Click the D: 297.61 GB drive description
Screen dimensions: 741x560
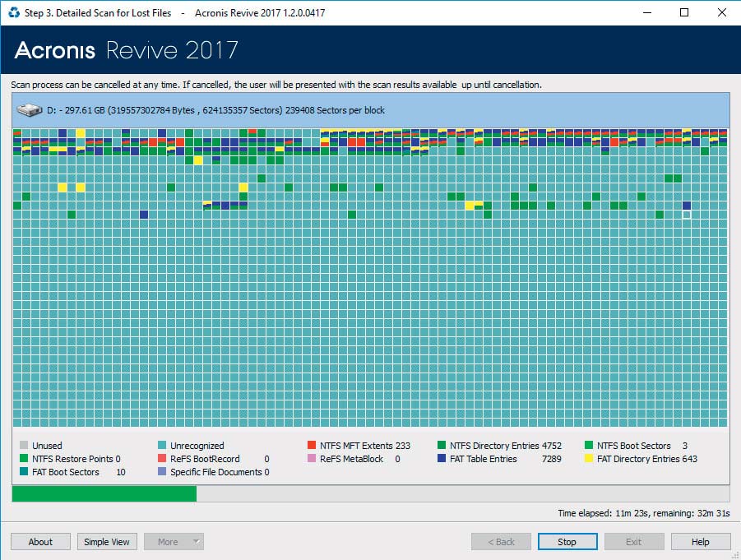(215, 110)
